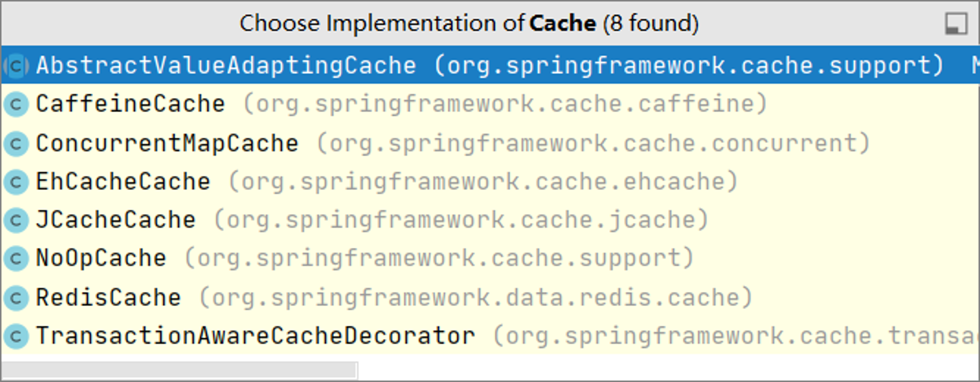The height and width of the screenshot is (382, 980).
Task: Click the EhCacheCache class icon
Action: tap(16, 182)
